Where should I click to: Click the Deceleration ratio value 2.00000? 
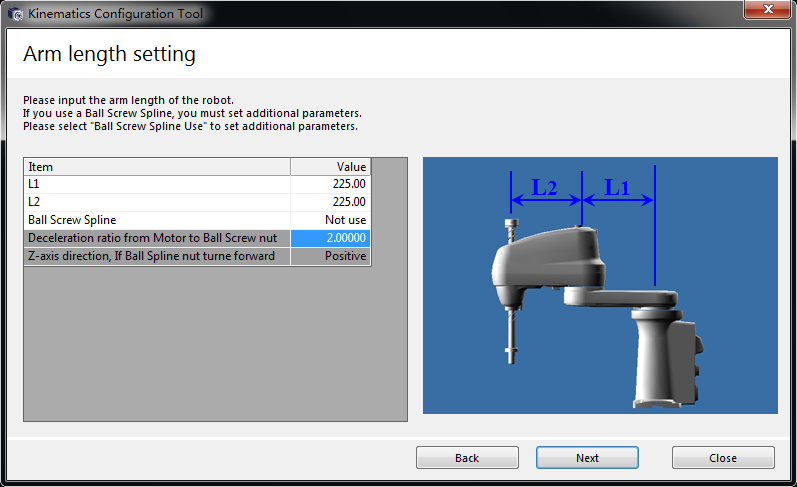[330, 238]
